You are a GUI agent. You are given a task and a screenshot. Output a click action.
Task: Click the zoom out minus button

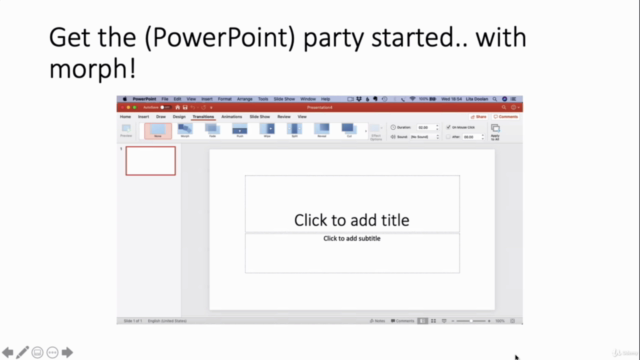coord(453,321)
